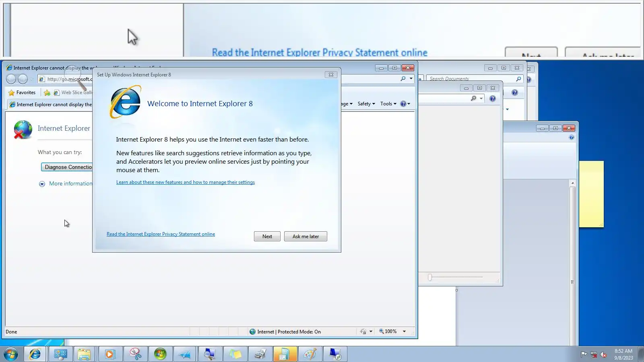This screenshot has height=362, width=644.
Task: Open Remote Desktop Connection from the taskbar
Action: [335, 354]
